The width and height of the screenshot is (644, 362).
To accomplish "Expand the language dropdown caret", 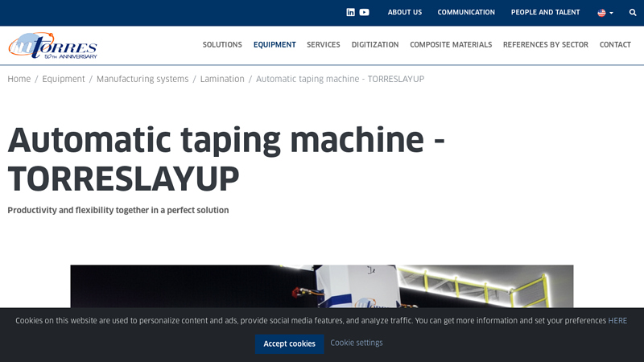I will (611, 13).
